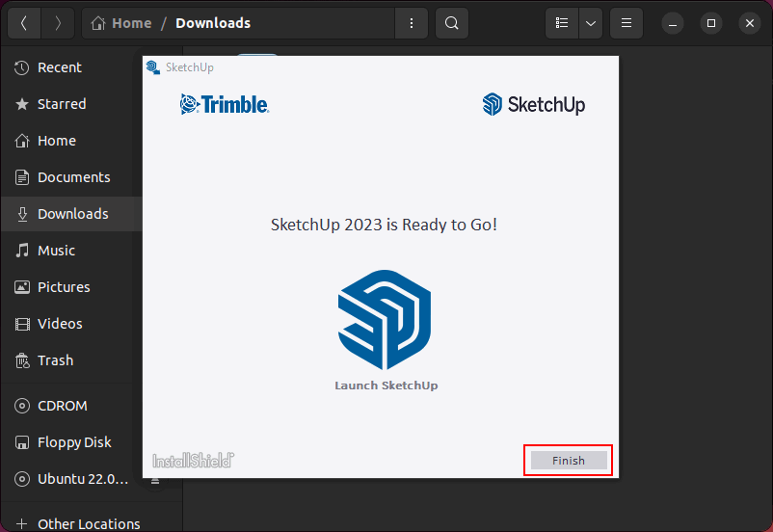
Task: Open Documents in the sidebar
Action: click(x=71, y=177)
